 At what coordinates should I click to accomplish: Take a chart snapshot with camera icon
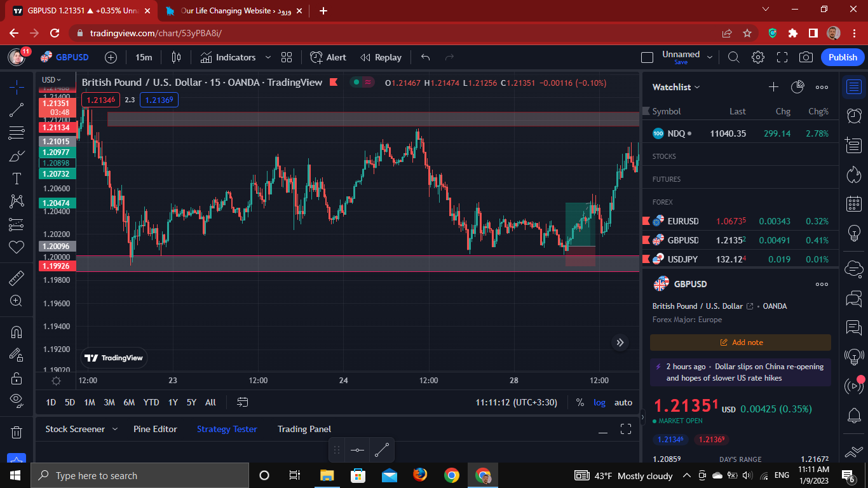coord(806,57)
